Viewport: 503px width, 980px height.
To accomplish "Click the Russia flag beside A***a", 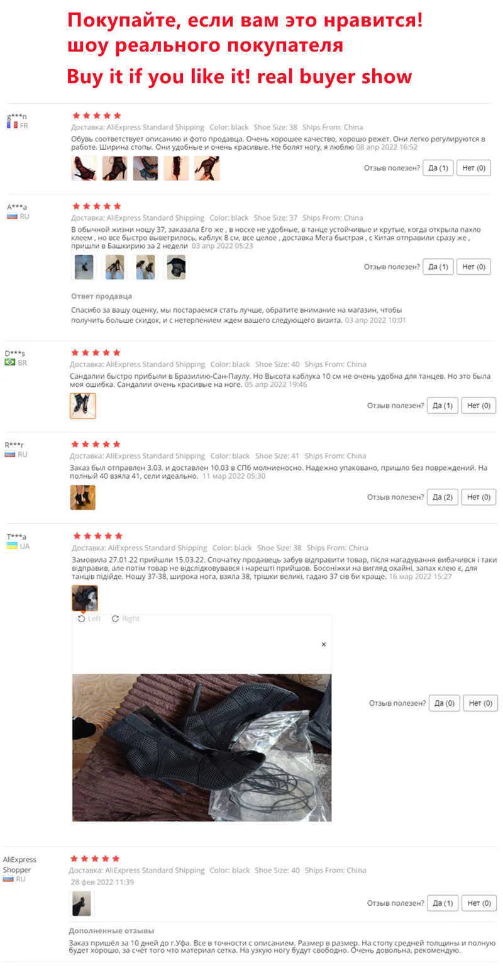I will [x=12, y=216].
